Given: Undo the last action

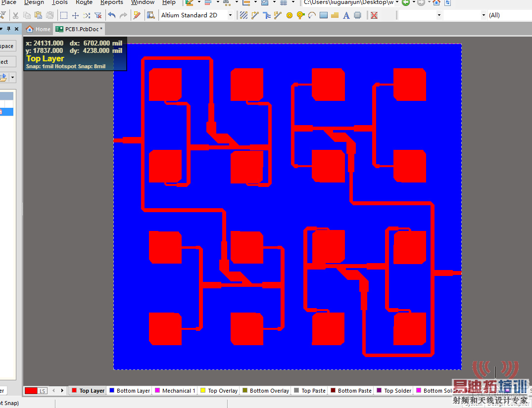Looking at the screenshot, I should 112,15.
